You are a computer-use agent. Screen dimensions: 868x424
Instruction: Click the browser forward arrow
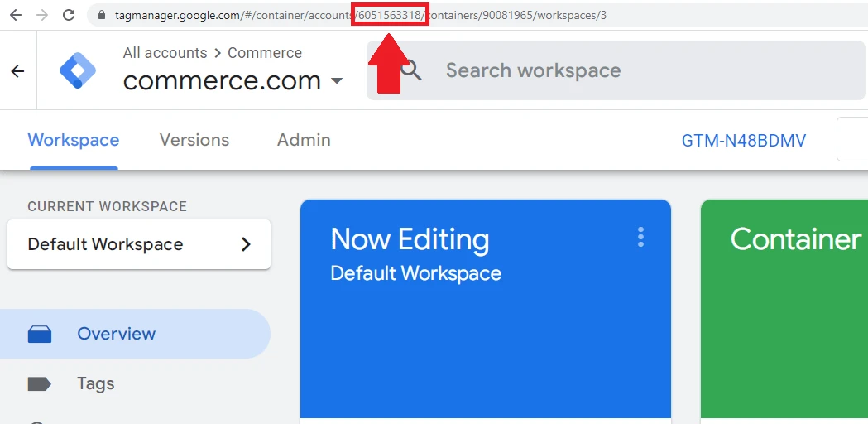point(42,15)
